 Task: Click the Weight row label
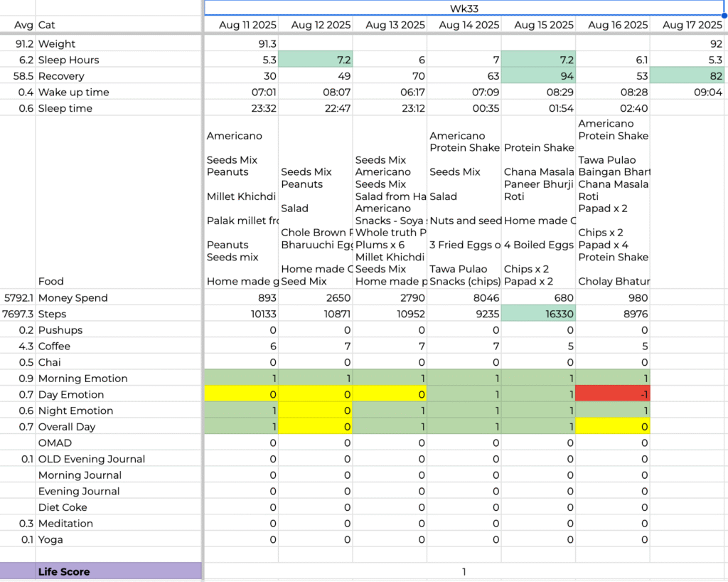57,43
